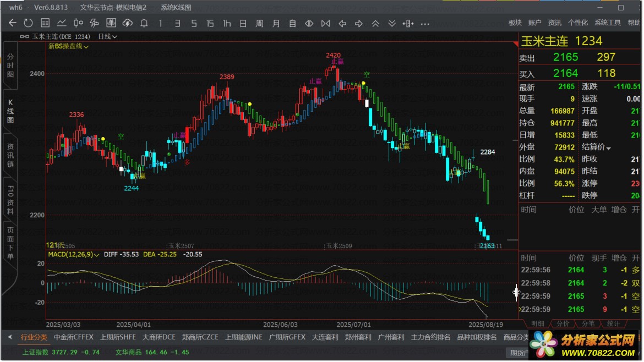Select the 中金所CFFEX bottom tab
The height and width of the screenshot is (362, 644).
[x=74, y=337]
